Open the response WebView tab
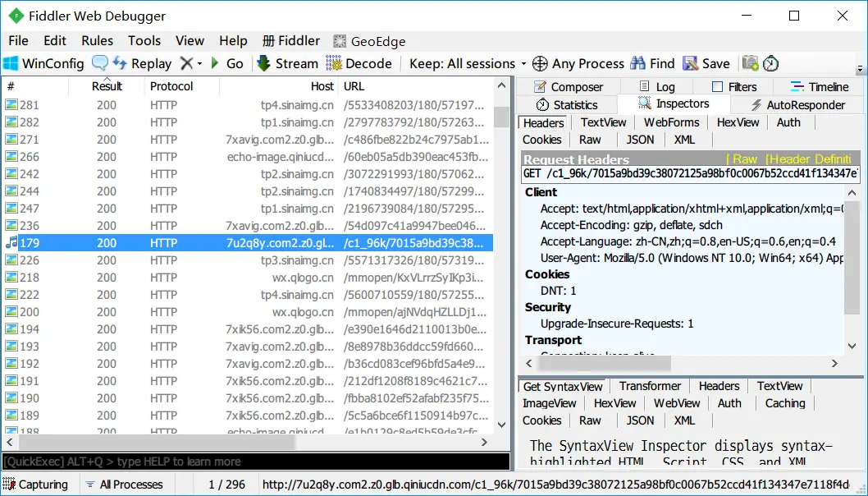The width and height of the screenshot is (868, 496). pos(677,403)
